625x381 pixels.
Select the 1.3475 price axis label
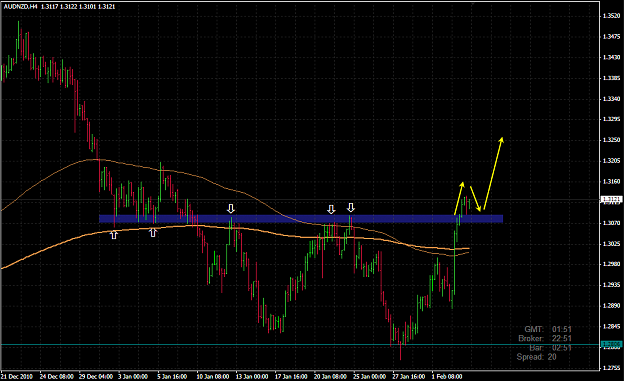coord(611,37)
